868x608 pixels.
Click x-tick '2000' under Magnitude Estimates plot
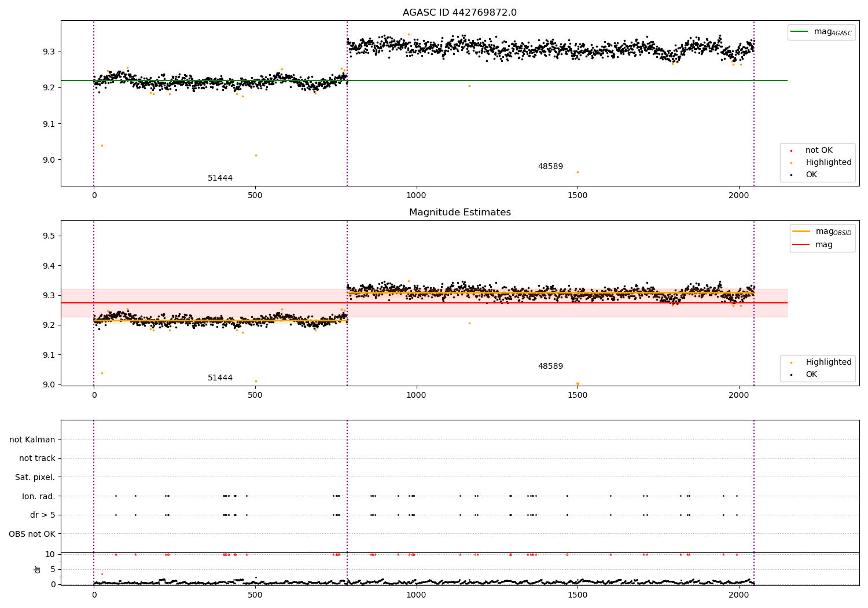(x=739, y=395)
